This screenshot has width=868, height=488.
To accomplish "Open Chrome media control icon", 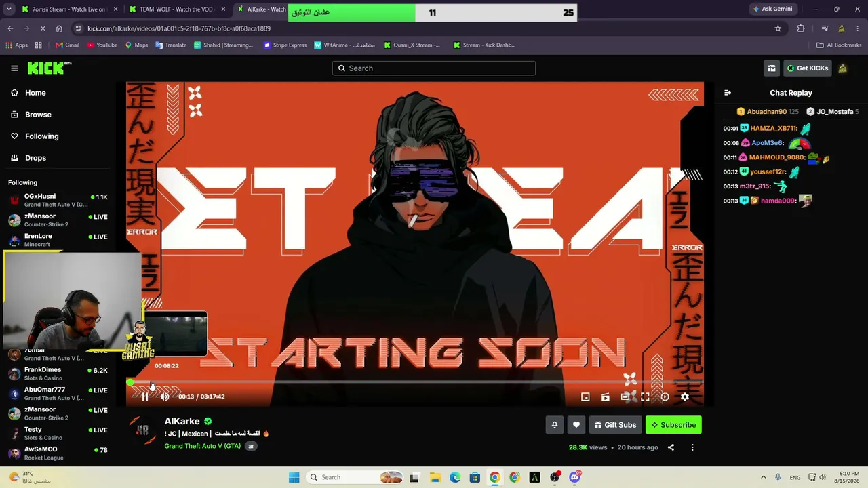I will (x=825, y=28).
